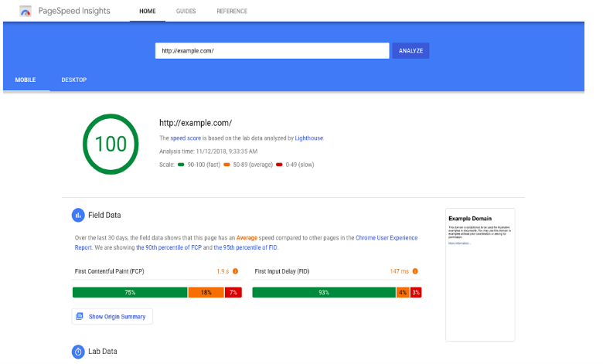Click the Example Domain page screenshot thumbnail
Image resolution: width=603 pixels, height=364 pixels.
click(480, 275)
